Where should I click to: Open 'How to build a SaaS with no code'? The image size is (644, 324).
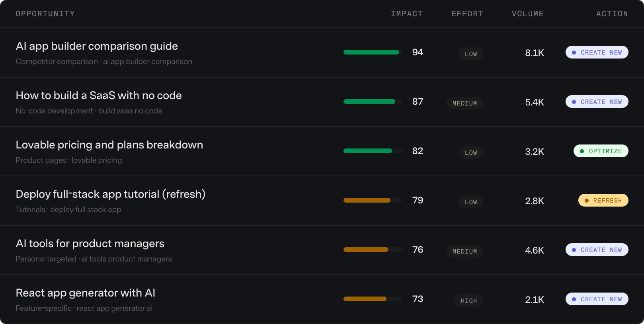click(x=99, y=96)
